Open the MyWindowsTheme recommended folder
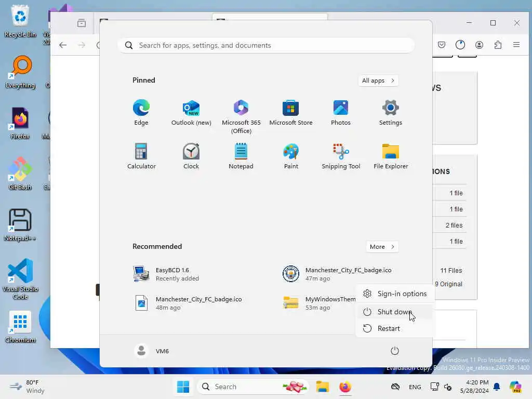 pos(319,303)
